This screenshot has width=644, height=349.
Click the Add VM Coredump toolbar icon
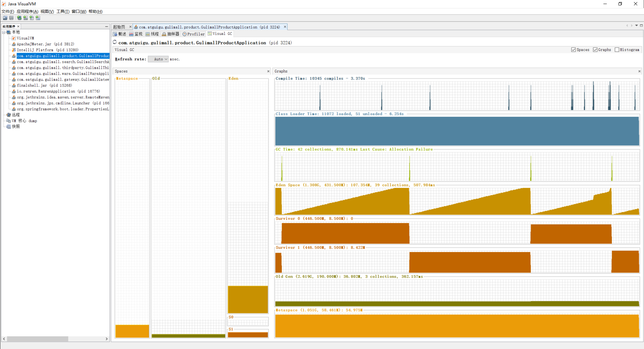(x=32, y=18)
